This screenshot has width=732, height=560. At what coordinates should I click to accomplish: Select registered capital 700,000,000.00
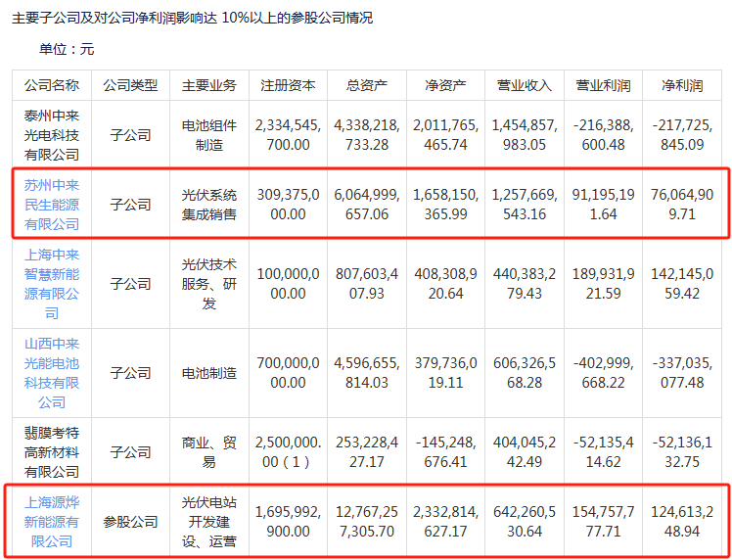pos(288,373)
